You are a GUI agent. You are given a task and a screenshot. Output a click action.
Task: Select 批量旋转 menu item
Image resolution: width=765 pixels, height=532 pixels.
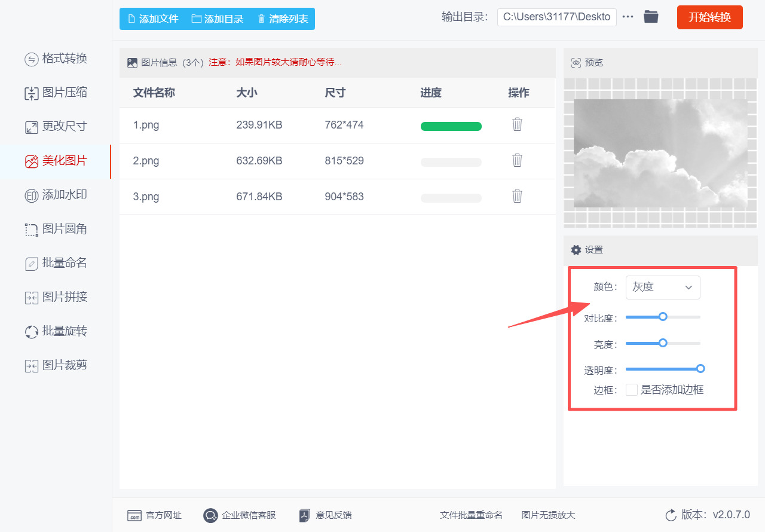pos(56,331)
